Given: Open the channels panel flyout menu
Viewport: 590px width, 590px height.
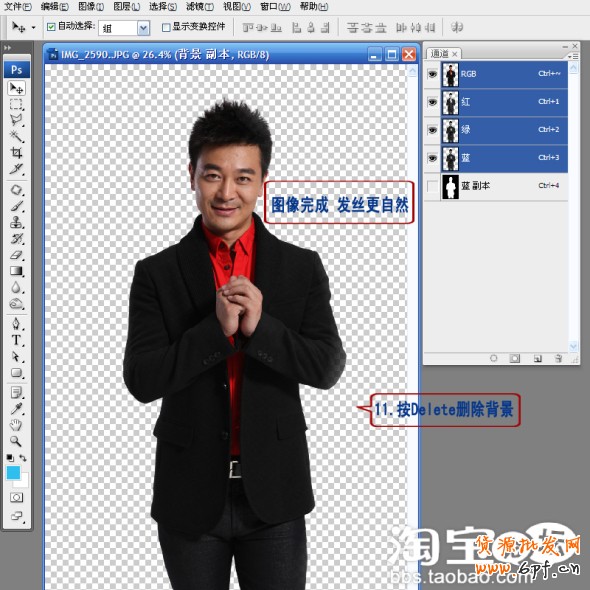Looking at the screenshot, I should tap(573, 56).
